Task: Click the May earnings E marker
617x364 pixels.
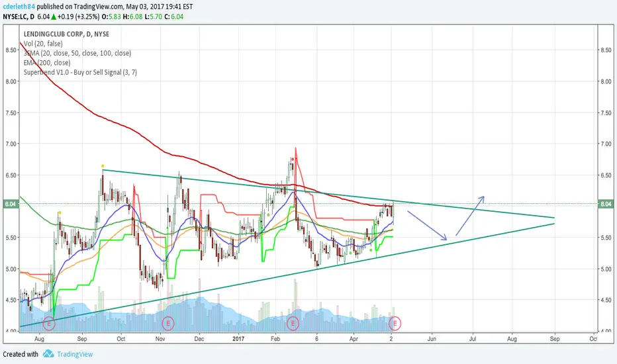Action: coord(395,324)
